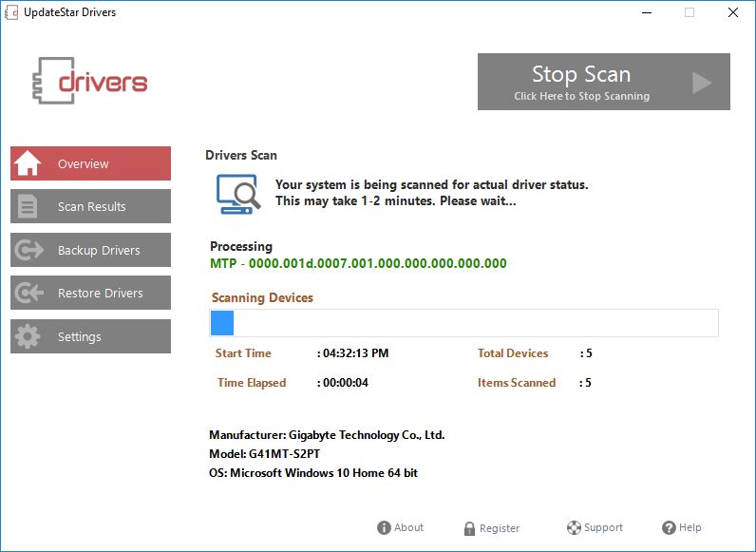Click the Backup Drivers arrow icon
Viewport: 756px width, 552px height.
pyautogui.click(x=28, y=250)
